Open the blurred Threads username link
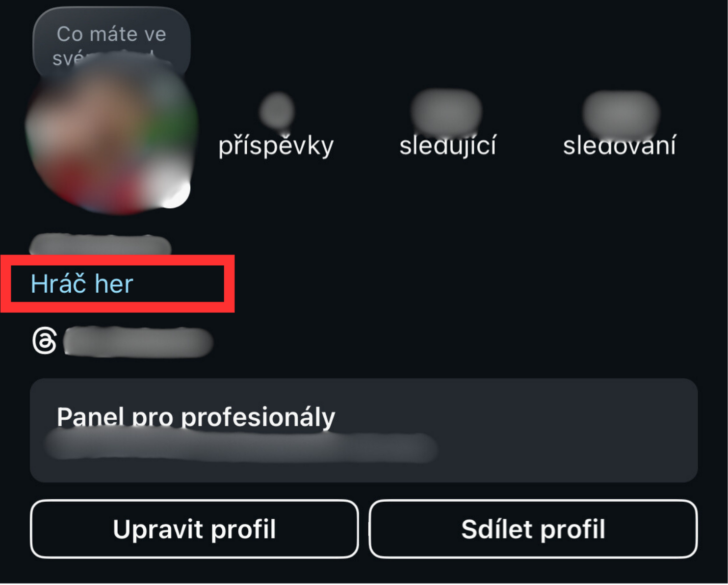The width and height of the screenshot is (728, 585). 138,342
